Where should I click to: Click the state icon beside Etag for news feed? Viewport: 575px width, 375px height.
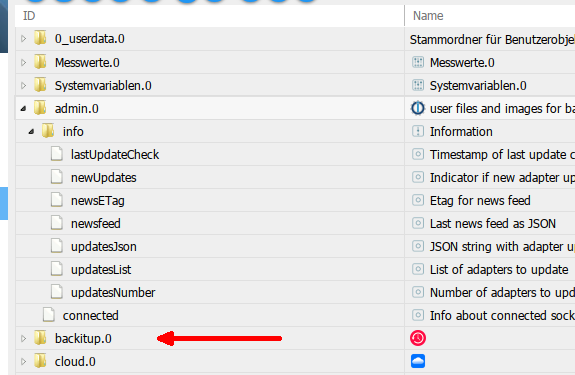(x=418, y=200)
